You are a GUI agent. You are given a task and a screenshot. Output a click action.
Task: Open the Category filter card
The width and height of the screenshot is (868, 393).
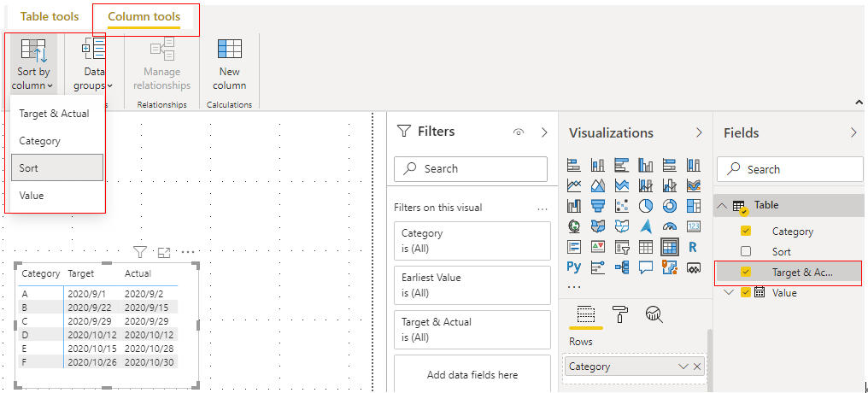click(x=472, y=241)
